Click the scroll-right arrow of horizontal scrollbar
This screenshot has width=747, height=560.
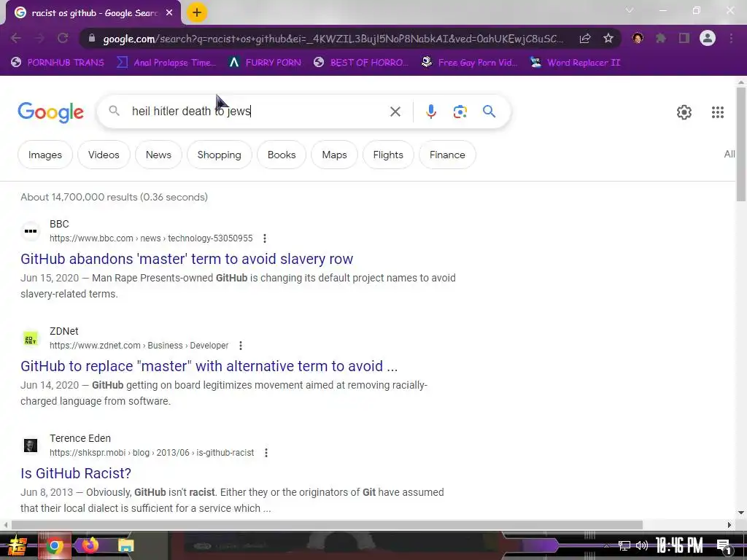point(729,525)
